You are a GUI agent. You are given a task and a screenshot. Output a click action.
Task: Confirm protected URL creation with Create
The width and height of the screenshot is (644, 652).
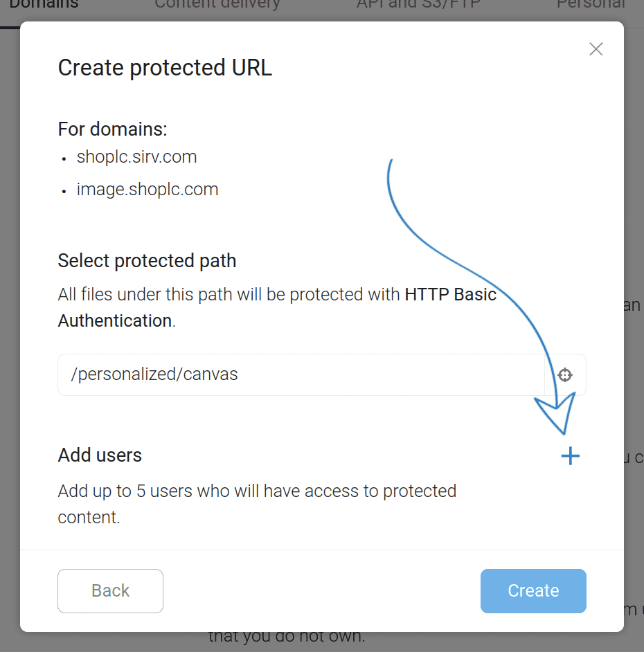(x=533, y=590)
